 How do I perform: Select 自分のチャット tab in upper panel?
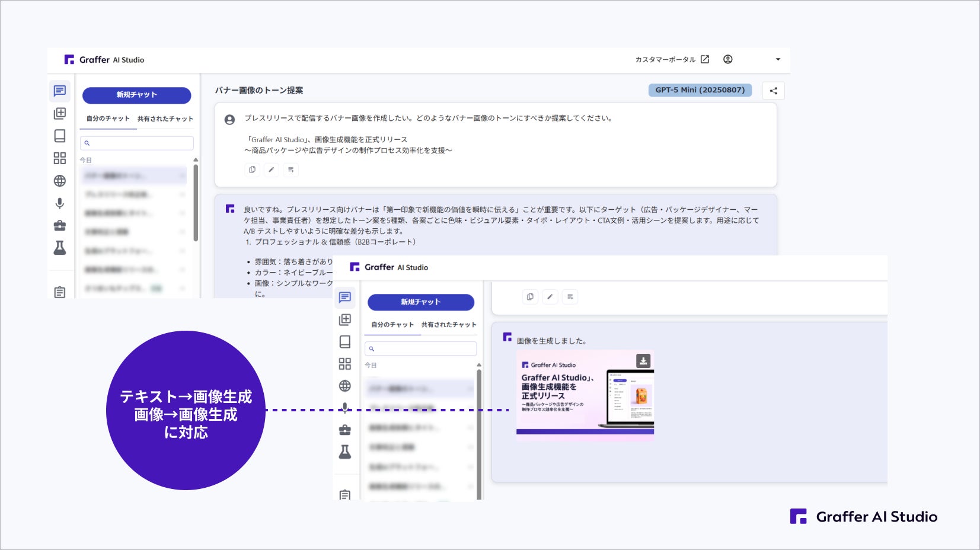pos(108,119)
